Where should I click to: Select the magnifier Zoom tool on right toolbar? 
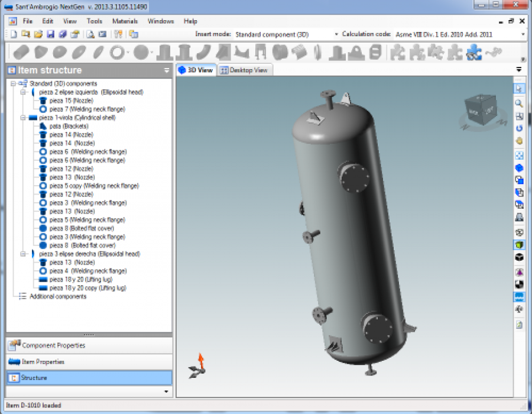pos(519,103)
